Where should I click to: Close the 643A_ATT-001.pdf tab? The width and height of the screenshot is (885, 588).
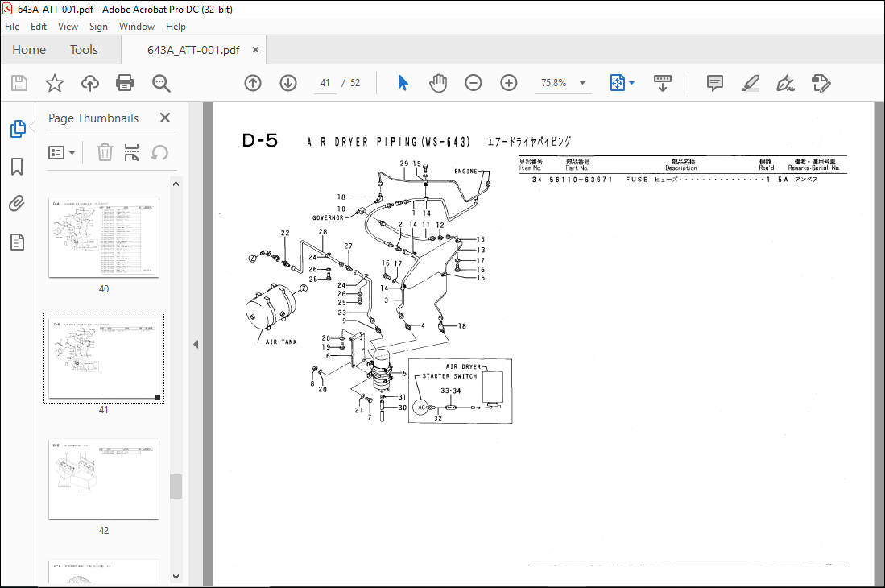[x=256, y=50]
